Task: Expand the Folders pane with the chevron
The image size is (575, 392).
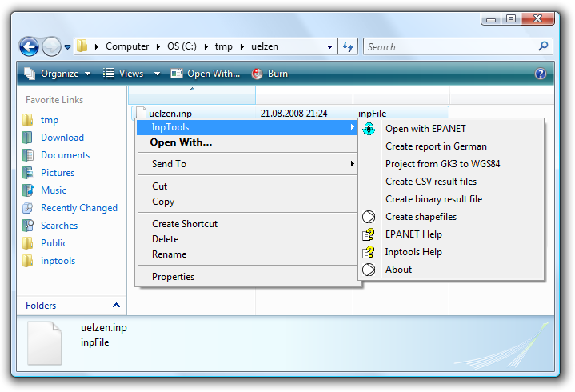Action: [x=116, y=305]
